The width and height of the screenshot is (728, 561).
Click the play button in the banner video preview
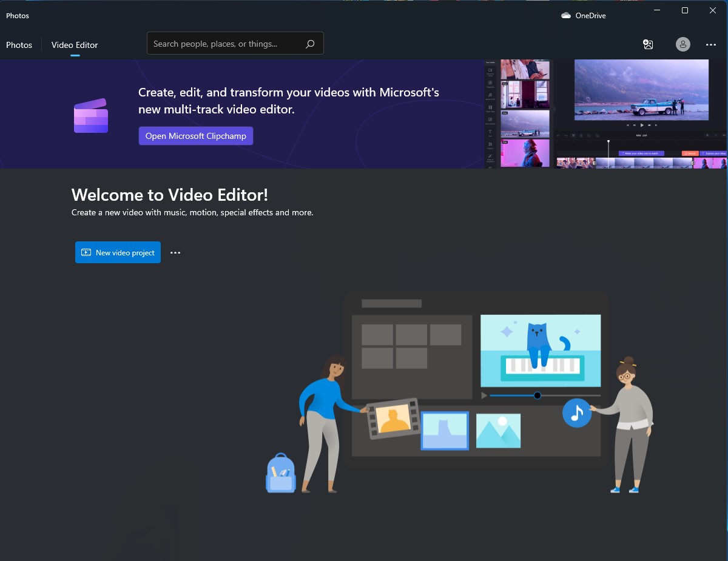(641, 125)
